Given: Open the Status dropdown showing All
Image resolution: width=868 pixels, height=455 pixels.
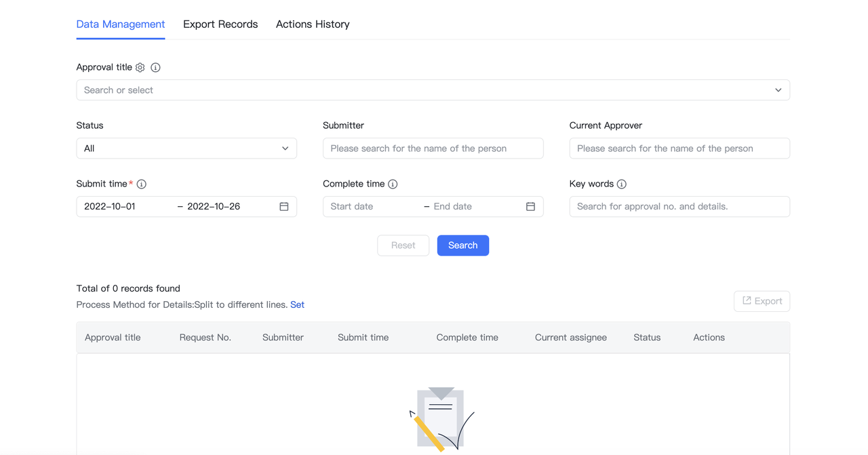Looking at the screenshot, I should (186, 149).
